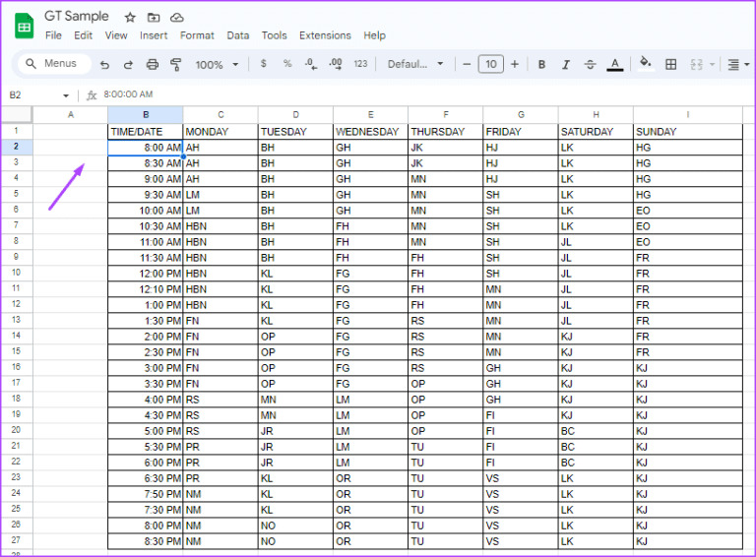Toggle bold formatting
The image size is (756, 557).
coord(541,64)
